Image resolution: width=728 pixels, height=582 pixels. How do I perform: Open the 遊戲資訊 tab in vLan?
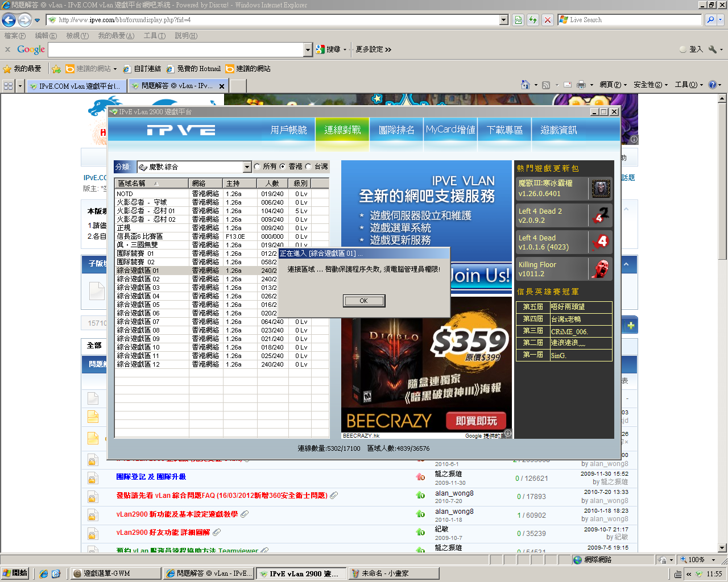click(x=559, y=130)
